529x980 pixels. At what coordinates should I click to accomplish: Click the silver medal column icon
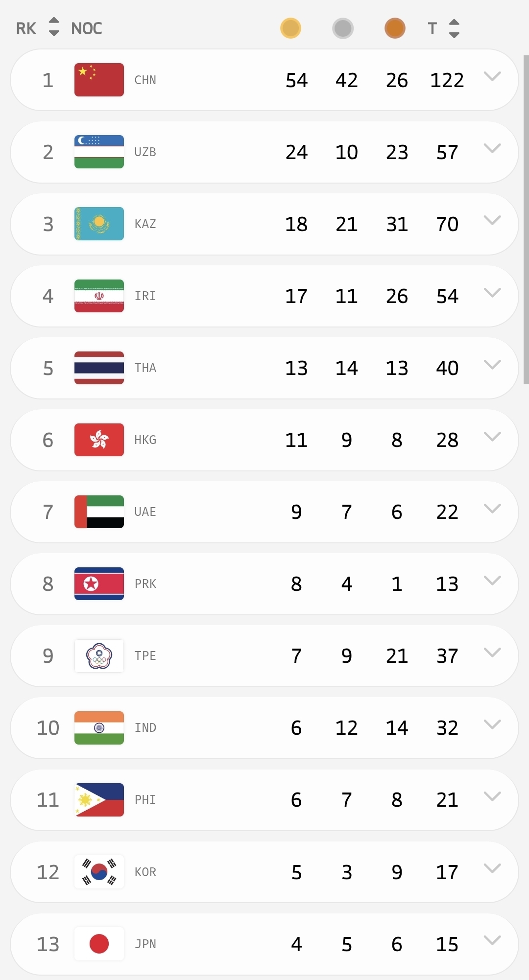click(x=342, y=28)
